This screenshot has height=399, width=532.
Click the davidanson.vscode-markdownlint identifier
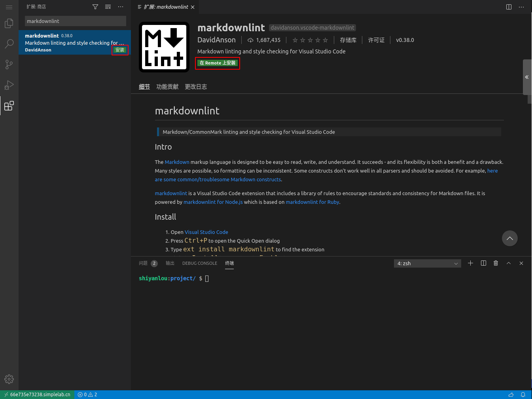click(312, 28)
